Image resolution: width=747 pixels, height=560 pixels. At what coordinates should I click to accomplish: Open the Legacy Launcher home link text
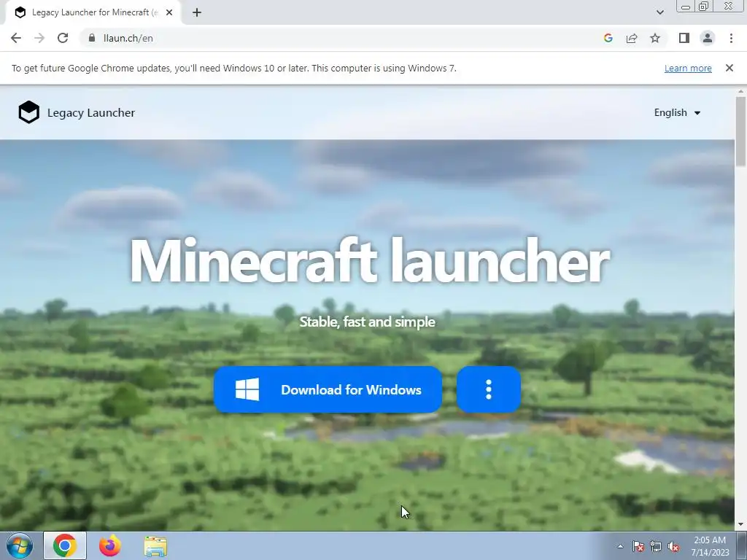(x=91, y=113)
